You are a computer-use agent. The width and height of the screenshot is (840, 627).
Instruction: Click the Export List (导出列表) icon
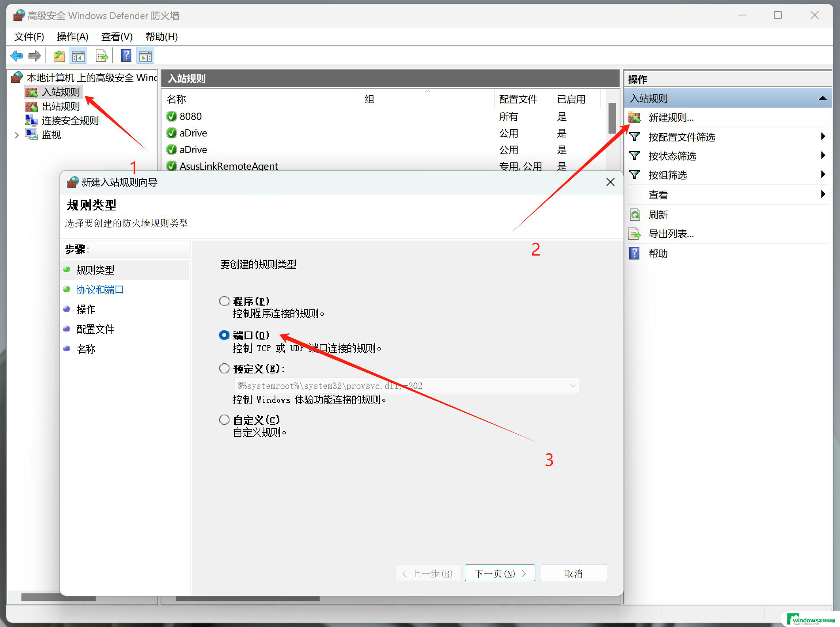coord(635,234)
